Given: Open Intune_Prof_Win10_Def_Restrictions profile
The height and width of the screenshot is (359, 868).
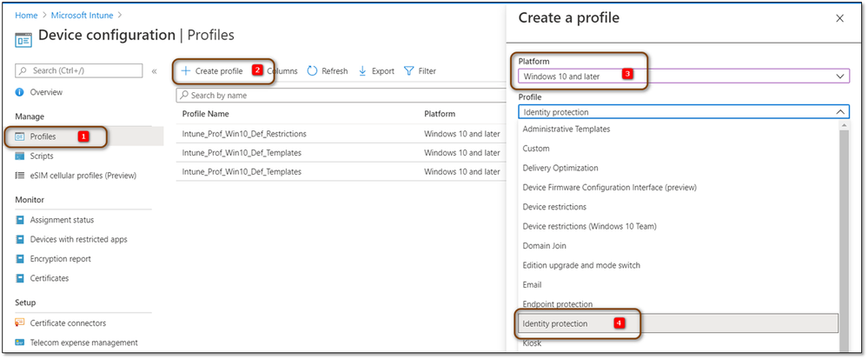Looking at the screenshot, I should click(x=244, y=134).
